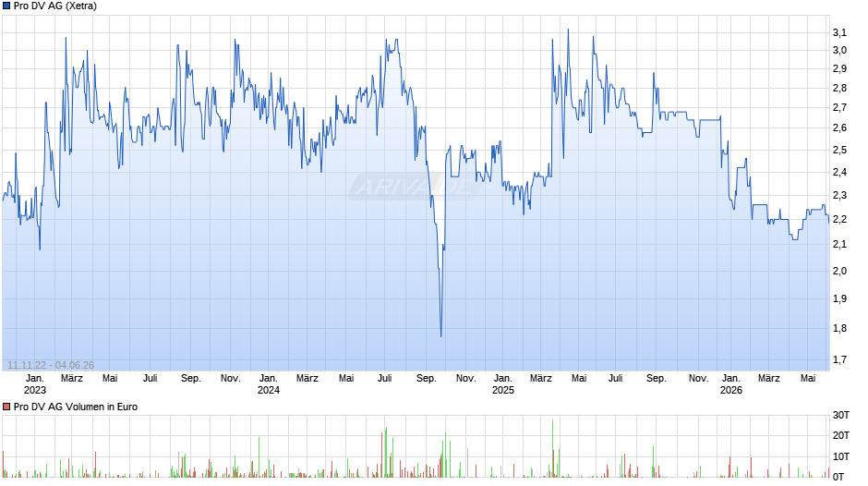Click the 3,1 price axis label

tap(839, 32)
